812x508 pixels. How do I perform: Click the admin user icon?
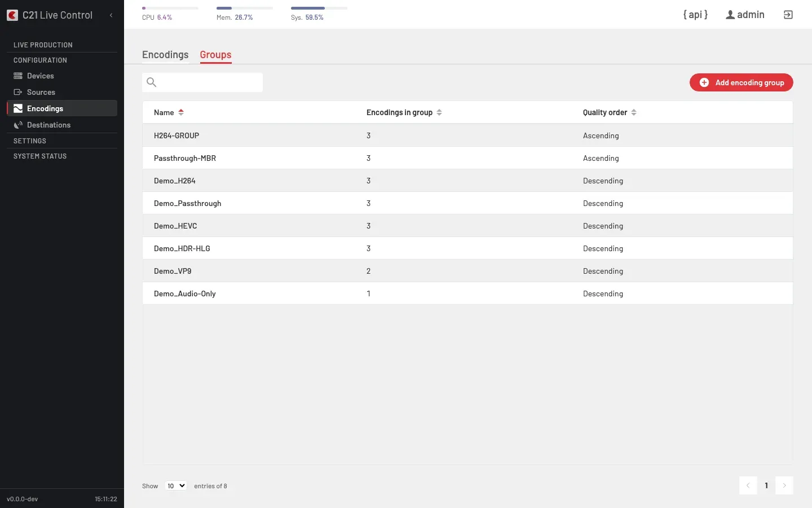tap(730, 15)
